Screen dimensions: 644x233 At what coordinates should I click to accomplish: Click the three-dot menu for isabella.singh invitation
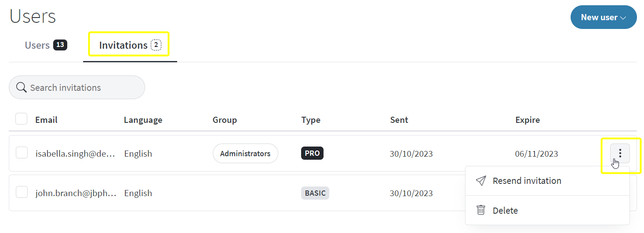620,153
